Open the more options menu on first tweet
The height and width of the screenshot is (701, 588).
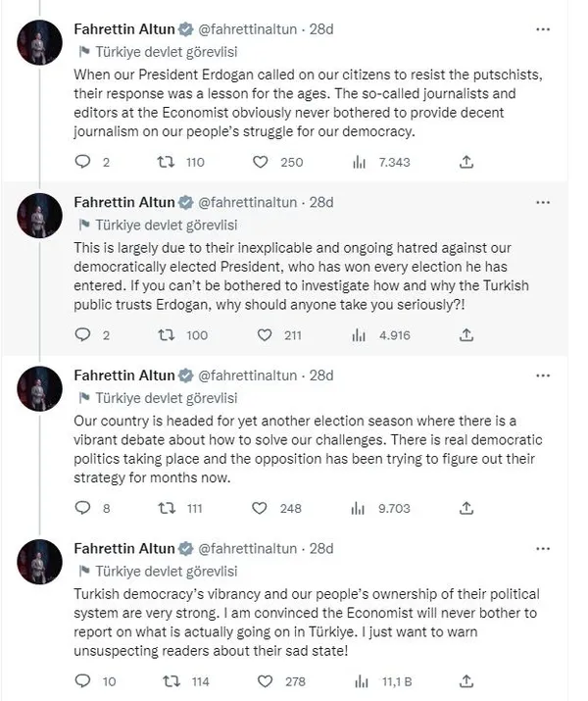(x=543, y=29)
